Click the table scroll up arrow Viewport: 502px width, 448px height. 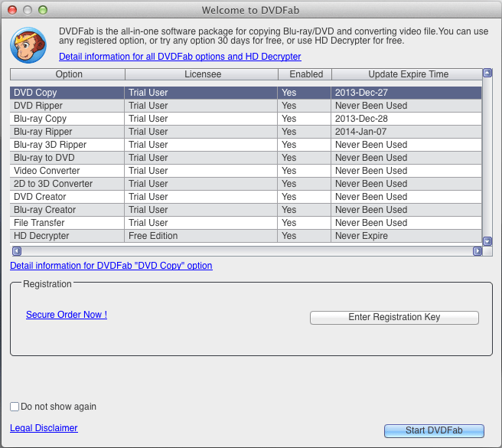pyautogui.click(x=487, y=73)
